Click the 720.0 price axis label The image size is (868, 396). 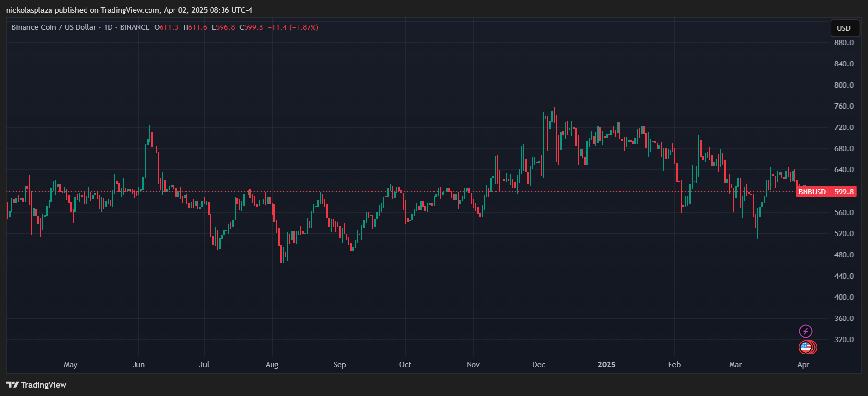pos(844,127)
